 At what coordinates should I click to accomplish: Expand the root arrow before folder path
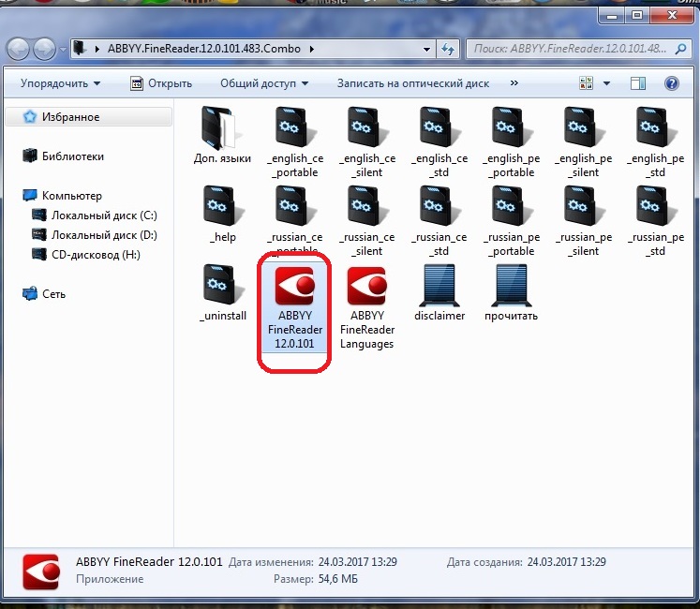coord(97,49)
